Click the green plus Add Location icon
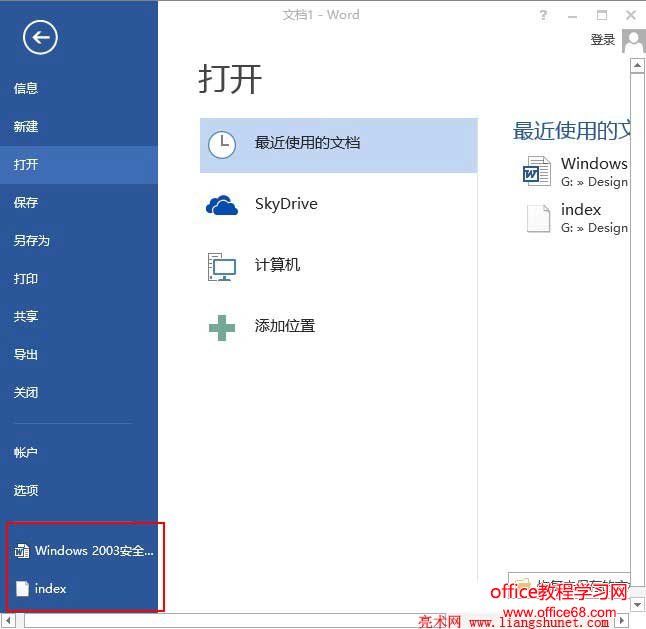646x629 pixels. click(x=222, y=328)
